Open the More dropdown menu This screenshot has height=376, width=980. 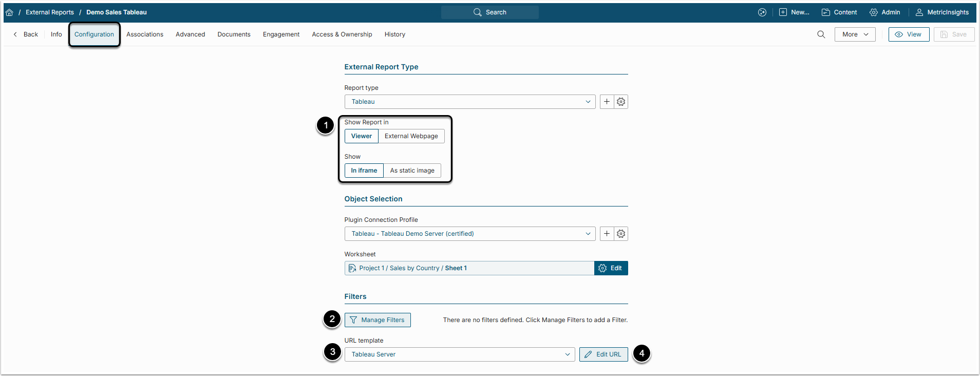click(x=855, y=34)
